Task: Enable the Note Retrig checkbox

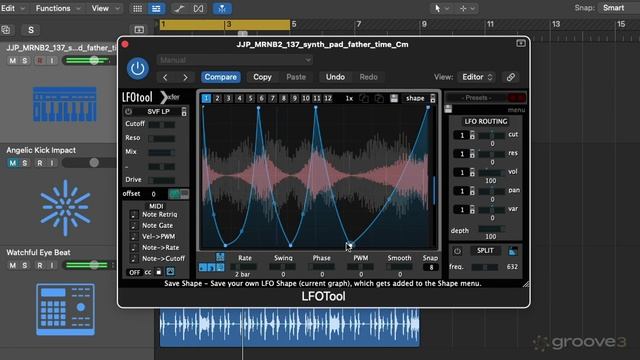Action: [x=133, y=215]
